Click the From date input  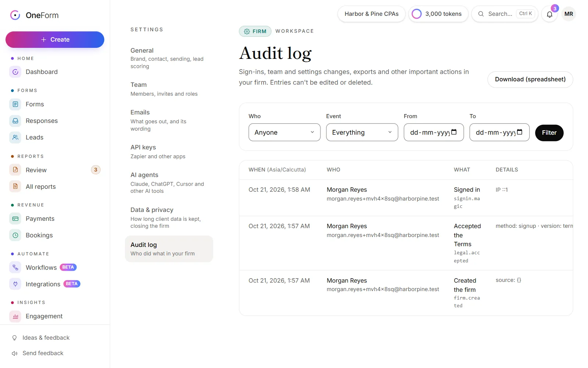pos(434,132)
